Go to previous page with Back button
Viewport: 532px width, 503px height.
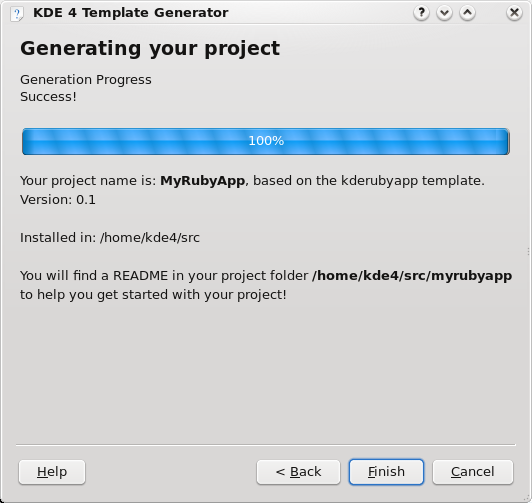pyautogui.click(x=298, y=472)
